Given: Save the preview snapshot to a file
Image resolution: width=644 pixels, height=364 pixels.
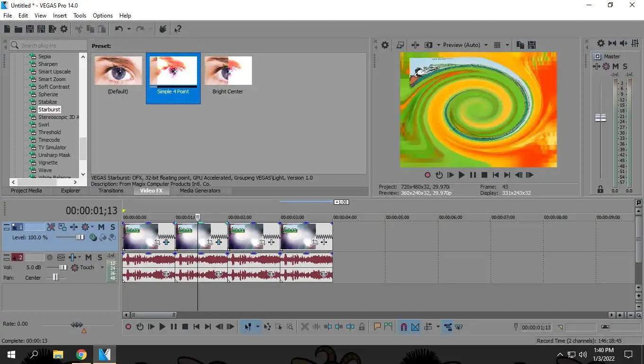Looking at the screenshot, I should point(532,45).
